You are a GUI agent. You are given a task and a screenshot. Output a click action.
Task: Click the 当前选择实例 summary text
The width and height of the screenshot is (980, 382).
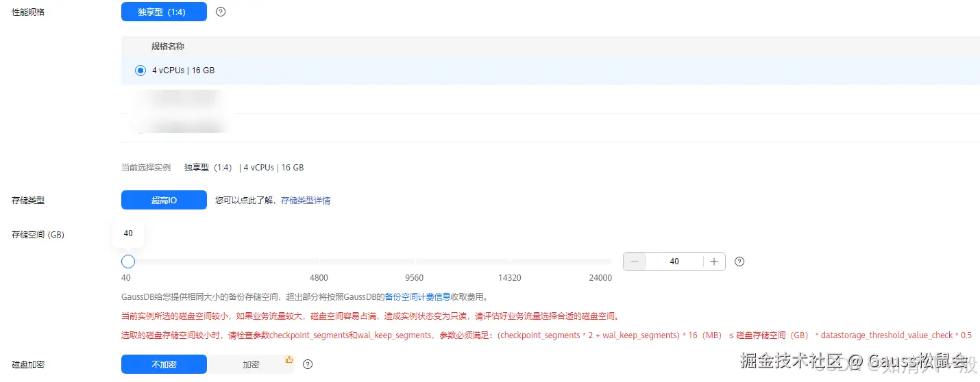coord(146,168)
